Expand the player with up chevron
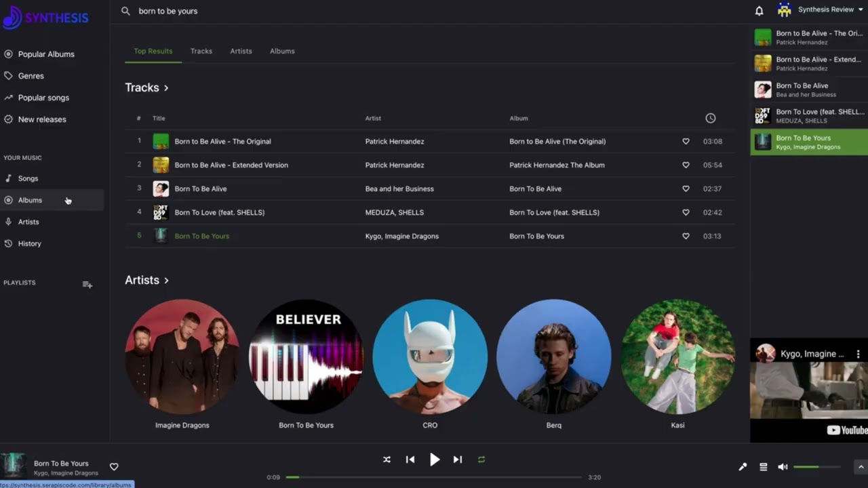 (861, 467)
